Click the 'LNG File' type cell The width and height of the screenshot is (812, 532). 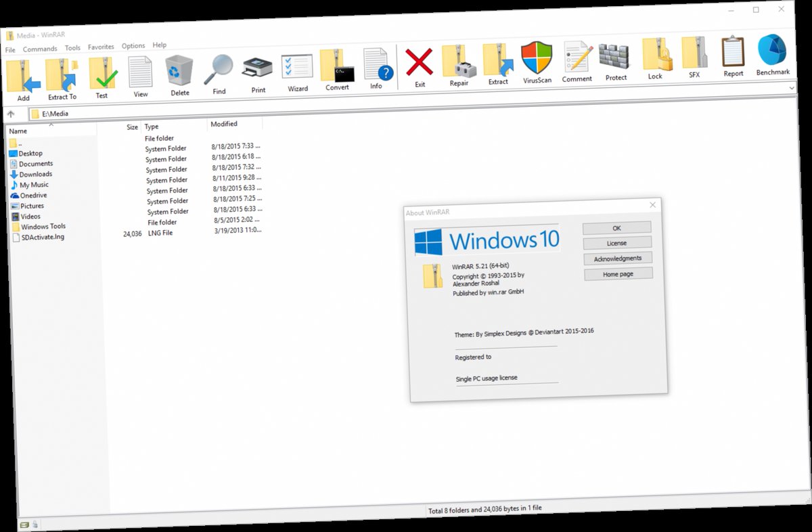(x=160, y=233)
